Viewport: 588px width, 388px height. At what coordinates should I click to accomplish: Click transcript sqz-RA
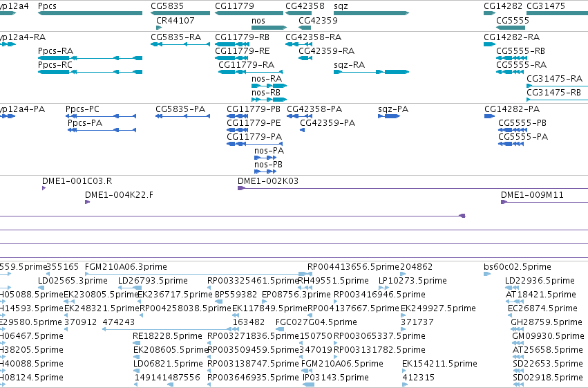[x=349, y=65]
